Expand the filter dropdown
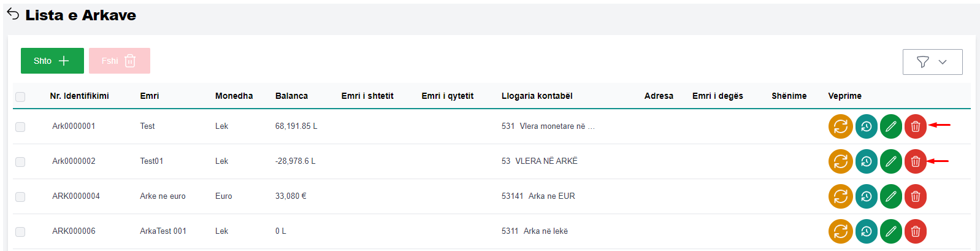The width and height of the screenshot is (980, 251). [932, 61]
